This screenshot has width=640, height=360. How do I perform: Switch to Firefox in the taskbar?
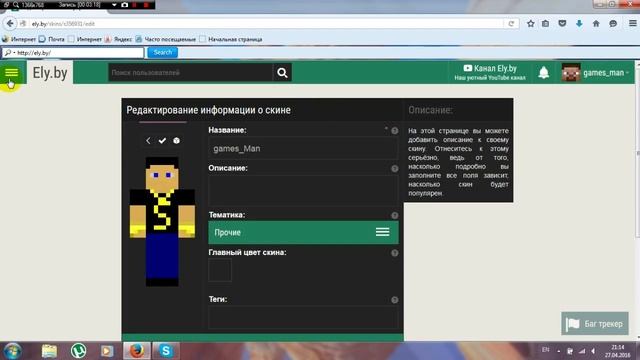(137, 351)
